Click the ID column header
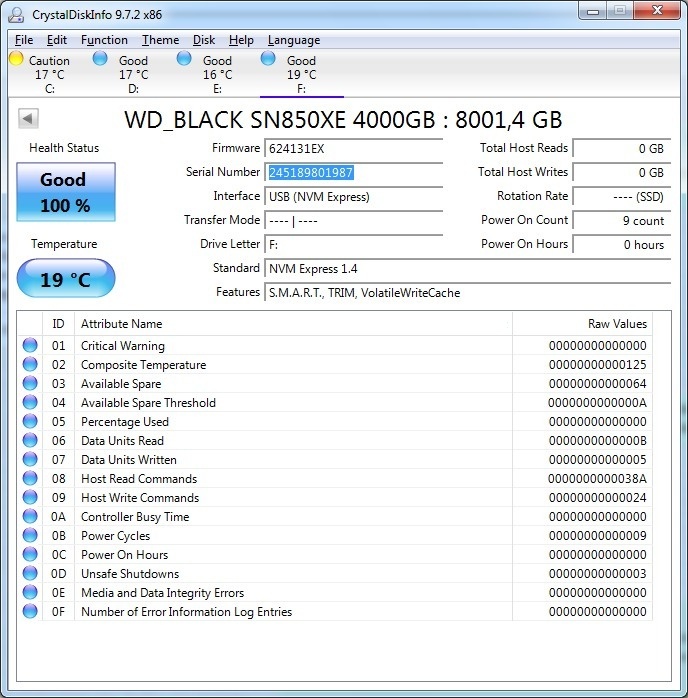 click(58, 324)
